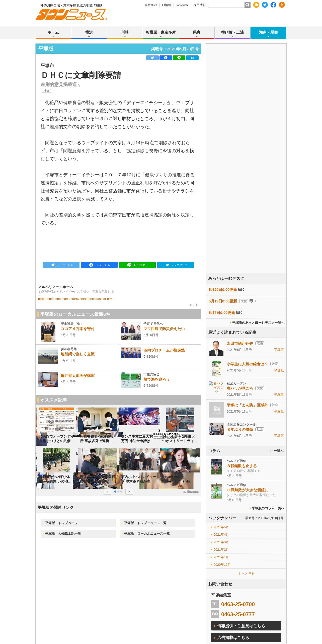Viewport: 322px width, 644px height.
Task: Click ツイートする button below article
Action: point(61,265)
